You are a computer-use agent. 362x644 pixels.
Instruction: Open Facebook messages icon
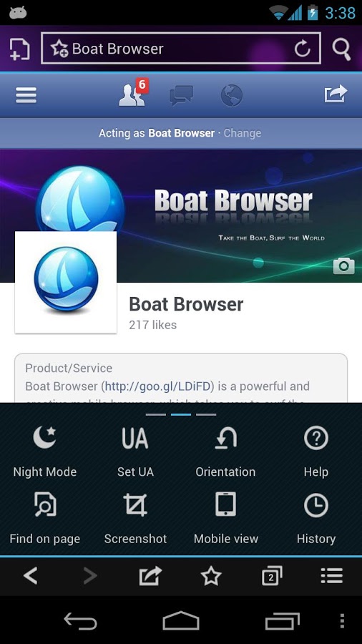[x=182, y=95]
